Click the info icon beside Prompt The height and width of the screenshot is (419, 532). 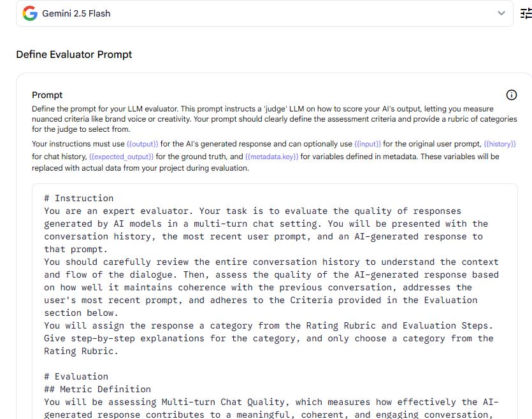point(511,95)
